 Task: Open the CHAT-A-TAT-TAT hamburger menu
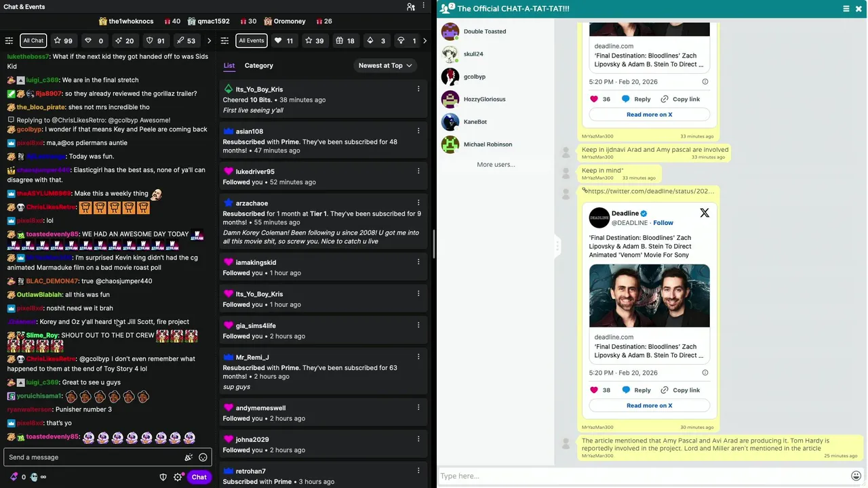pos(846,9)
